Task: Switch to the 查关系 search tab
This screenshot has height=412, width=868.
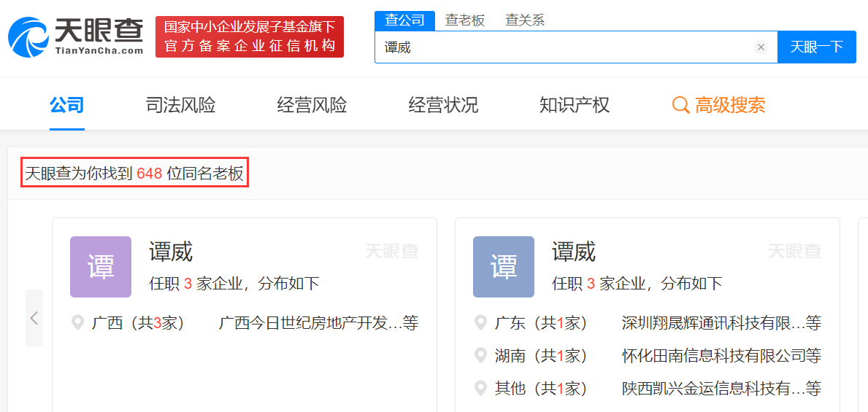Action: click(x=526, y=20)
